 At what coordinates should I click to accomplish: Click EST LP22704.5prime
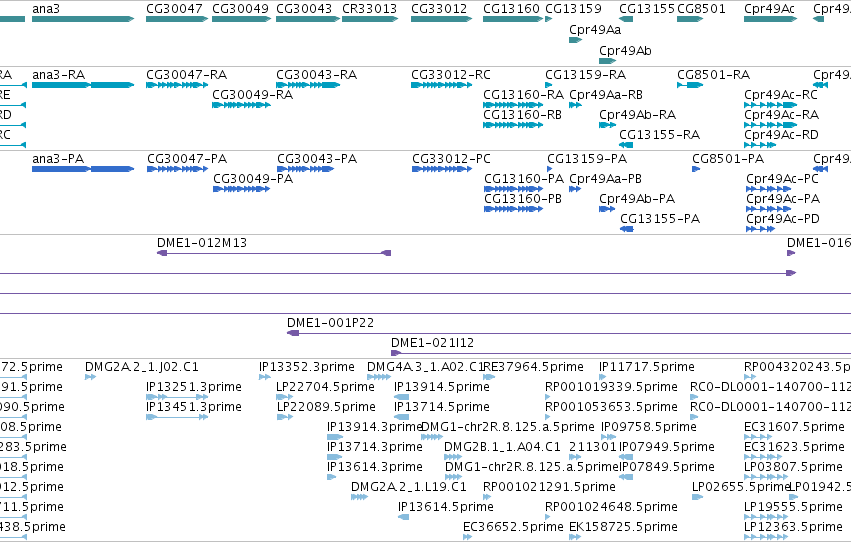pos(285,397)
